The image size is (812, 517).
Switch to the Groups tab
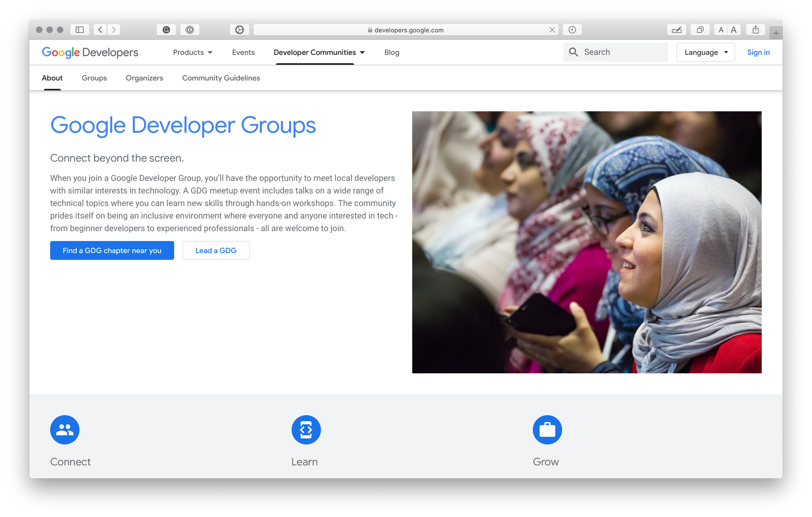[x=94, y=78]
